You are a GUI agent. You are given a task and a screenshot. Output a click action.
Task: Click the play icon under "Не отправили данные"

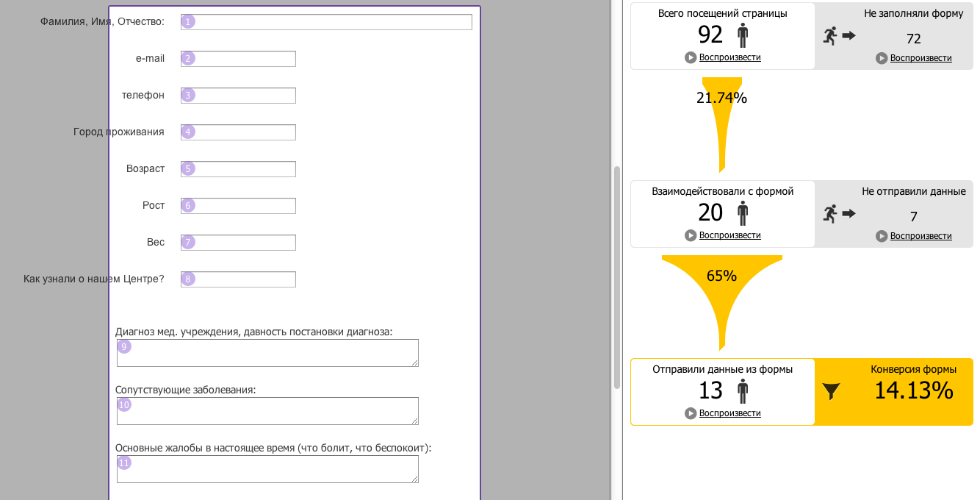(882, 236)
